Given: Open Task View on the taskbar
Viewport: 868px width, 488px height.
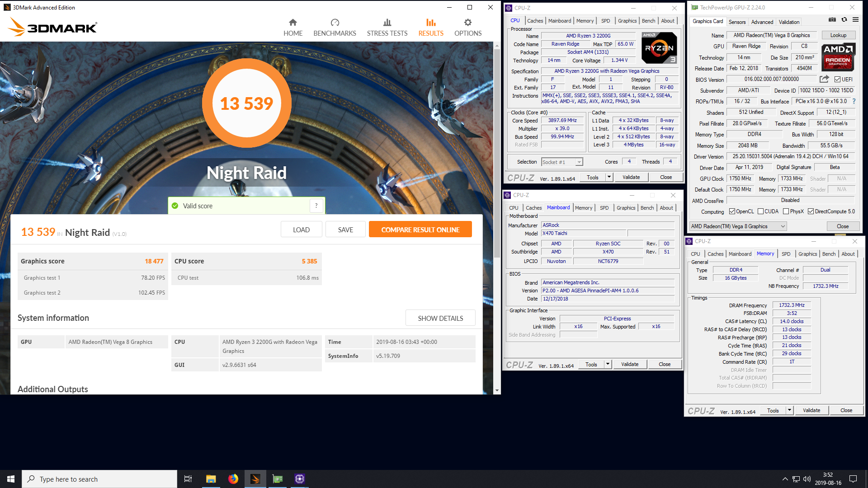Looking at the screenshot, I should click(188, 479).
